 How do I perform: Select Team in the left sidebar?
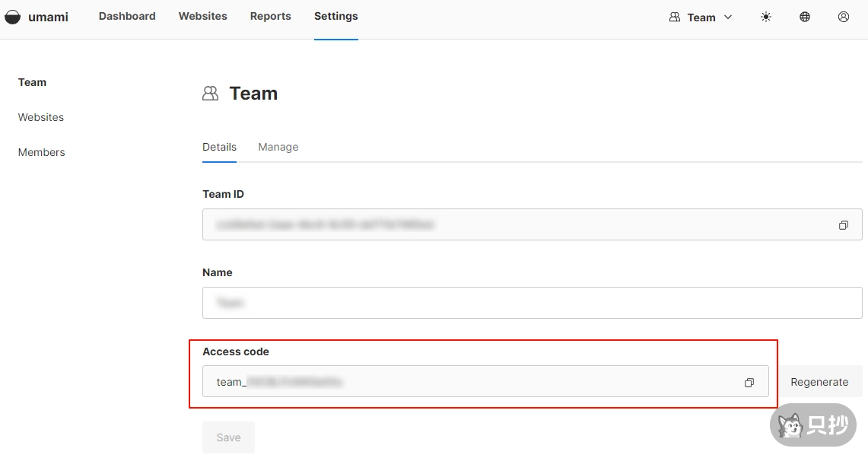32,82
